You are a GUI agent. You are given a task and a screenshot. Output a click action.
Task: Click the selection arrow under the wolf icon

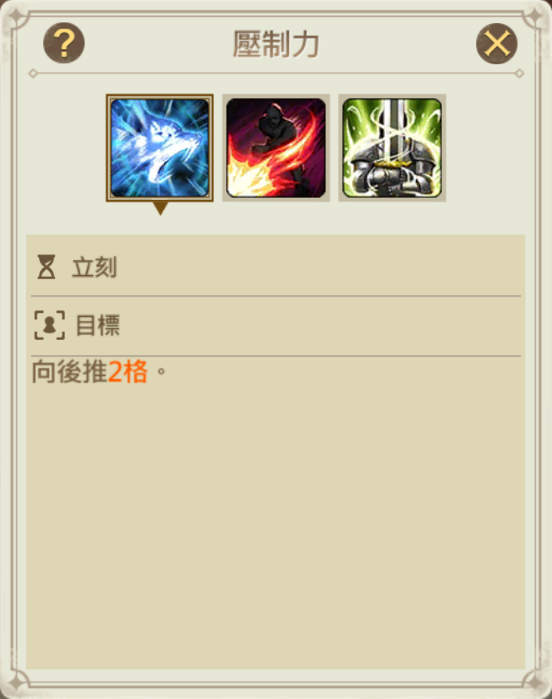(160, 208)
